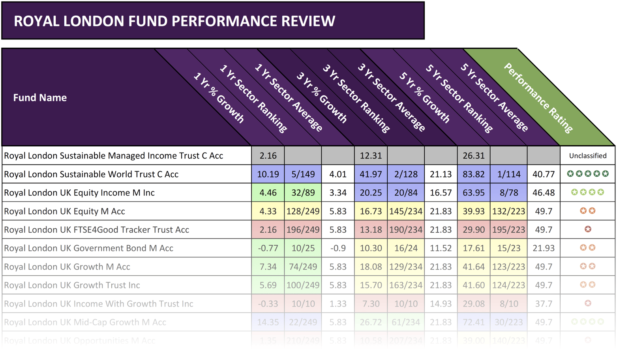Click the 145/234 sector ranking cell
The image size is (617, 364).
coord(406,211)
